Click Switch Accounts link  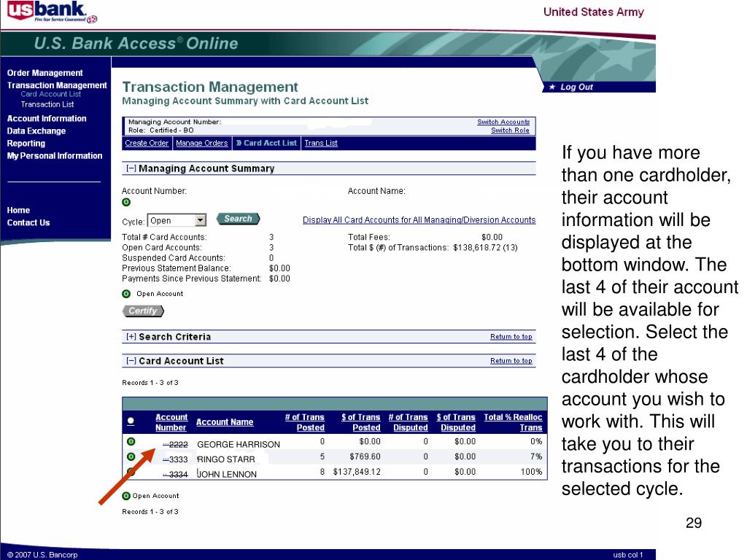(x=503, y=122)
